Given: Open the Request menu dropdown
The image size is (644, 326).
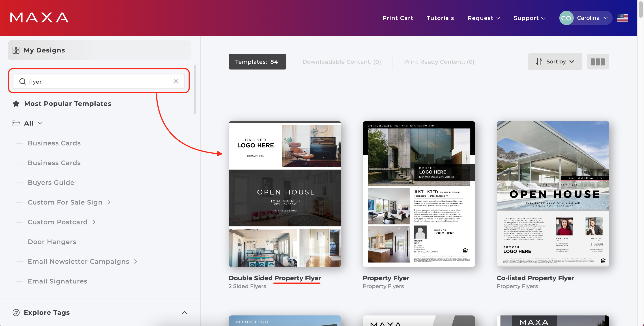Looking at the screenshot, I should pos(484,18).
